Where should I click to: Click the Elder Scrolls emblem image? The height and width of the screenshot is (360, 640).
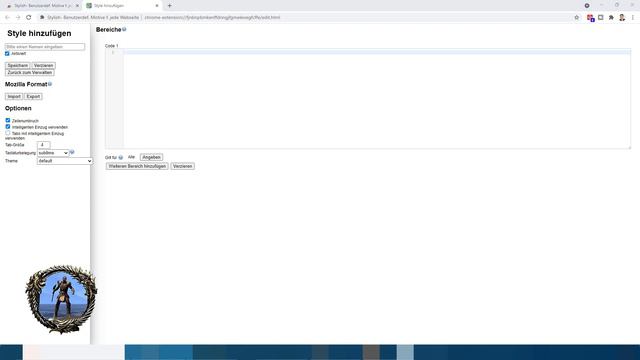(61, 299)
